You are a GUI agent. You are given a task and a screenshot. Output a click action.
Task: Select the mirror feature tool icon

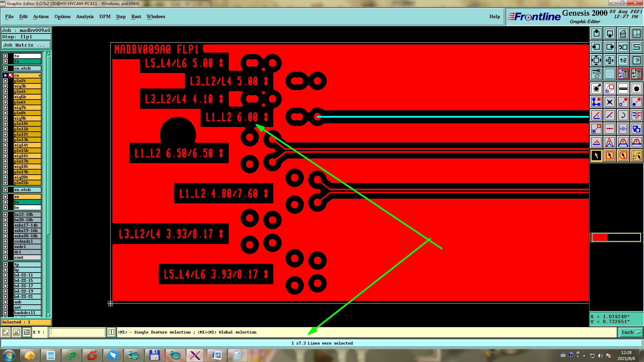click(x=636, y=116)
